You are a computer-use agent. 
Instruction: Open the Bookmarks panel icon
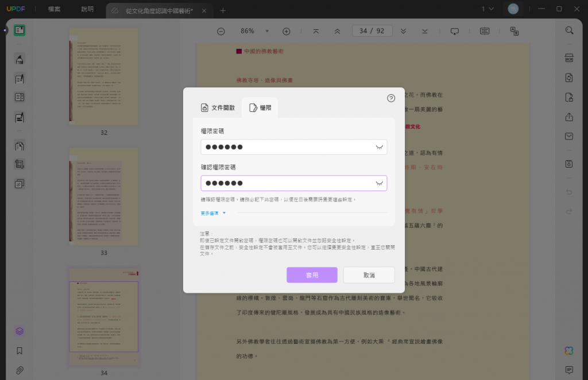(20, 351)
